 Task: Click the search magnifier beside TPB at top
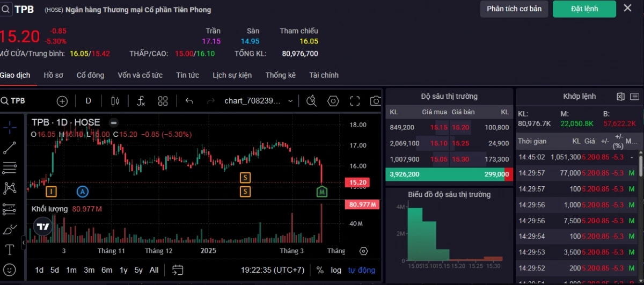5,9
